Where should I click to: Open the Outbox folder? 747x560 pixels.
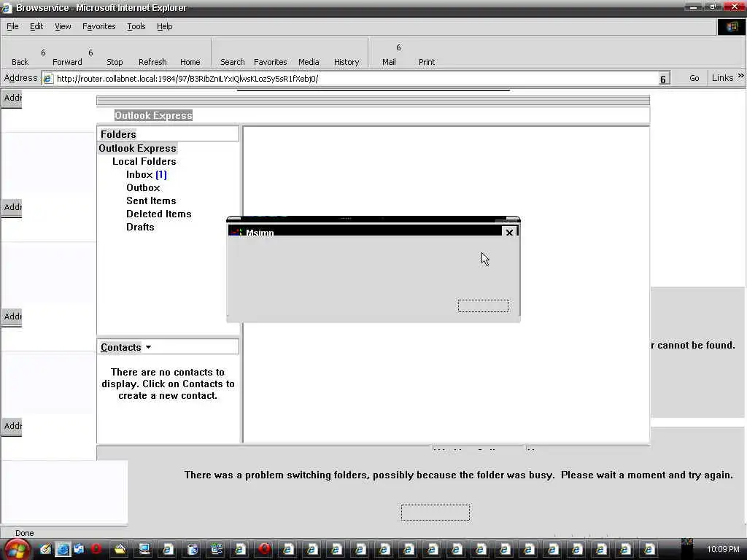click(143, 187)
